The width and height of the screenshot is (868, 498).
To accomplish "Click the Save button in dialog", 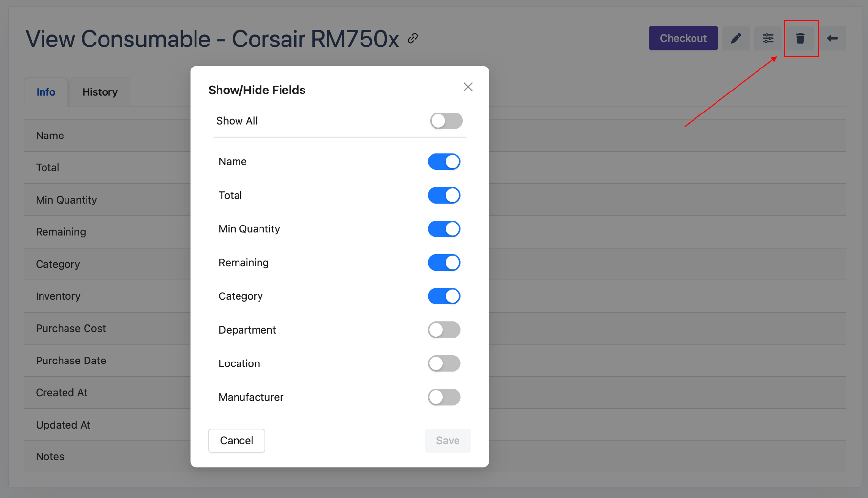I will 448,441.
